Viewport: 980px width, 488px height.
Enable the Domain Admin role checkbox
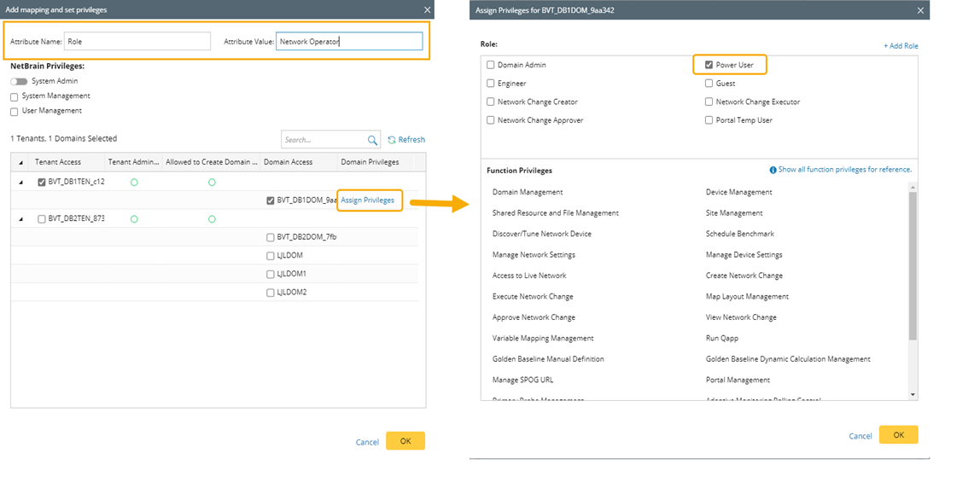tap(491, 65)
